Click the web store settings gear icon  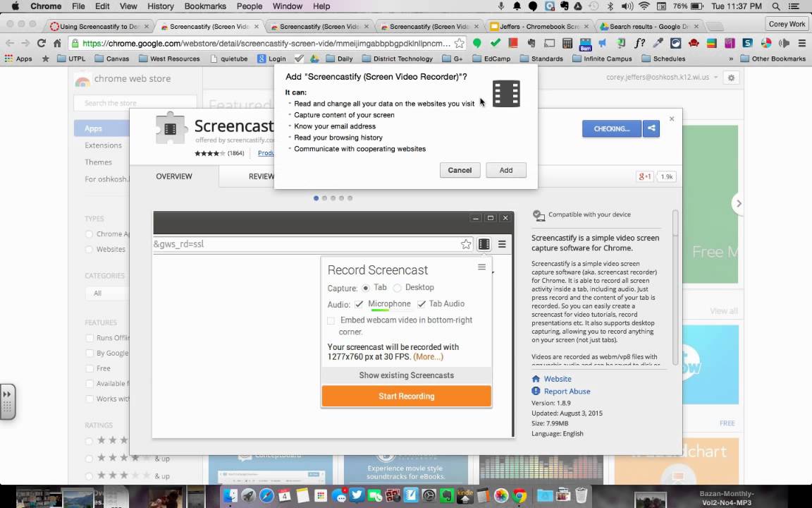pyautogui.click(x=731, y=78)
